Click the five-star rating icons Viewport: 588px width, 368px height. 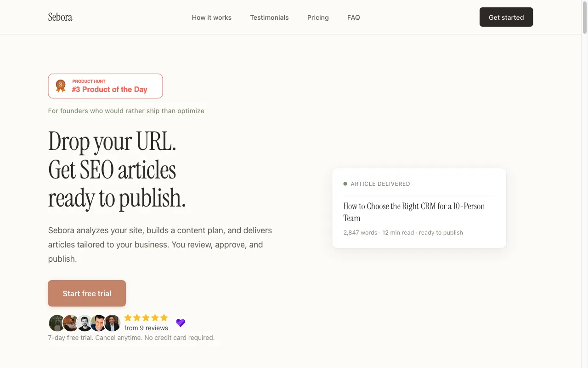146,318
